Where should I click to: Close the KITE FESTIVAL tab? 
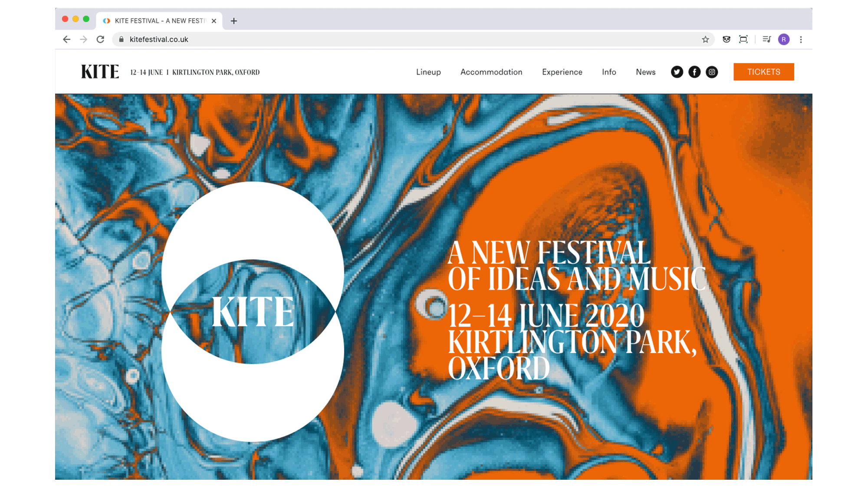[214, 21]
